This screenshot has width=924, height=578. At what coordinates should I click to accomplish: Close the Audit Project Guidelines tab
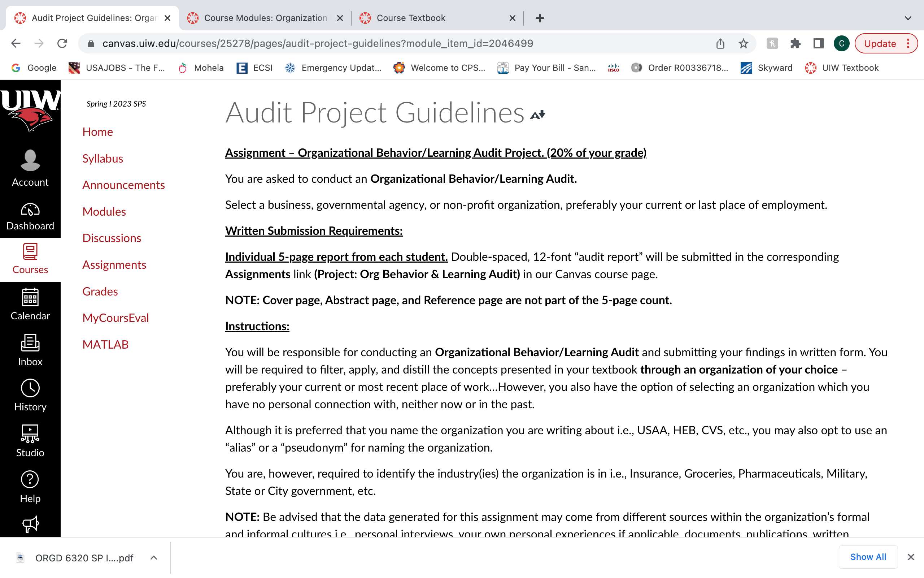tap(167, 18)
